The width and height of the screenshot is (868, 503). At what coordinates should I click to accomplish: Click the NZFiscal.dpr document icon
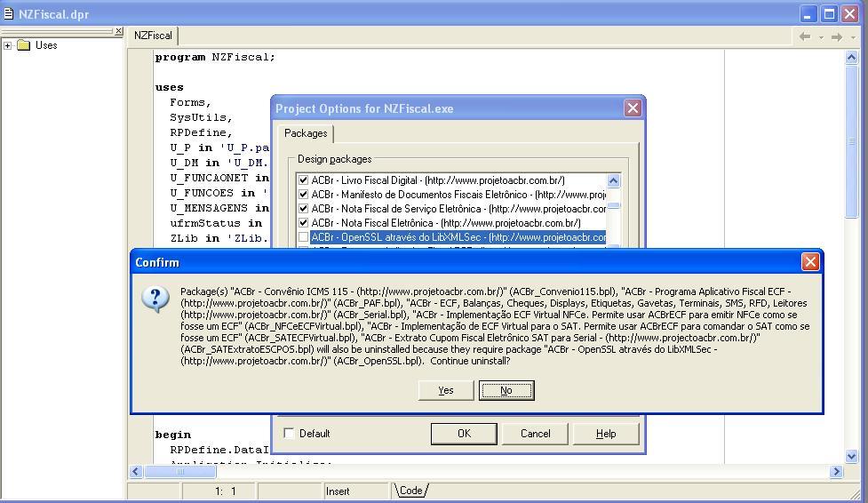point(9,14)
